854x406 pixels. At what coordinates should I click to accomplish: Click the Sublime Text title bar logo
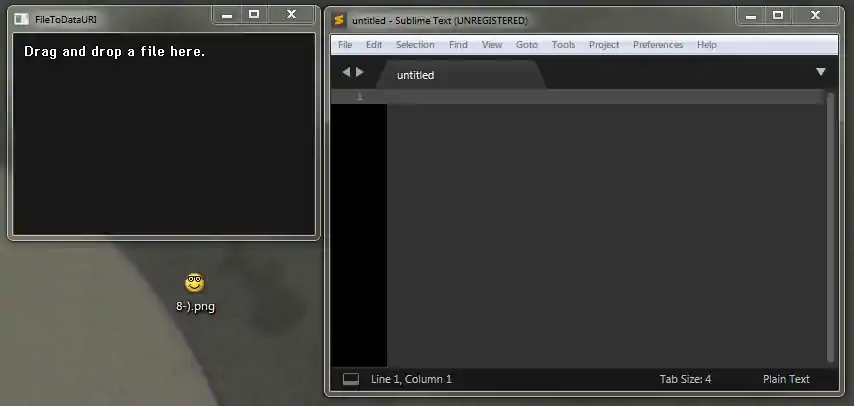[x=340, y=20]
